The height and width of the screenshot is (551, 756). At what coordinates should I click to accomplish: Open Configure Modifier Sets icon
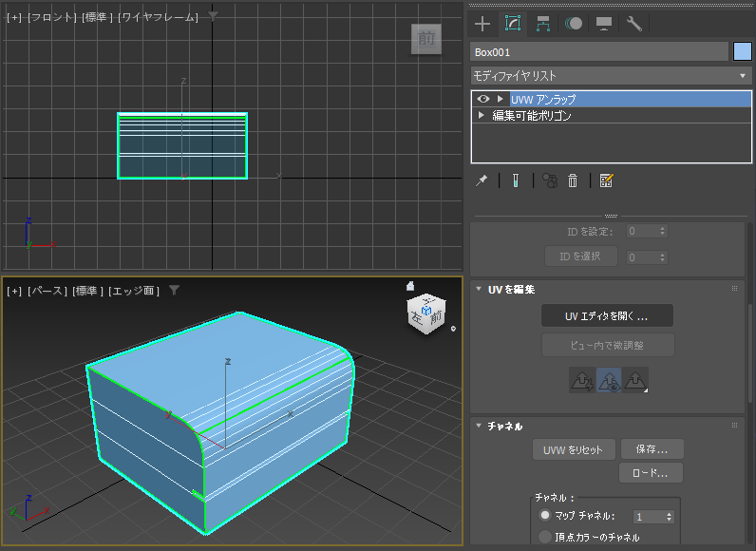click(x=606, y=180)
